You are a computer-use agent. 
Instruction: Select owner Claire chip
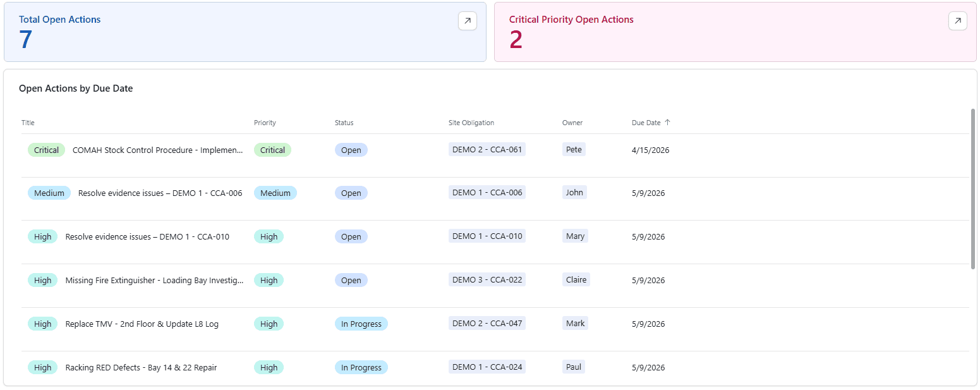click(x=576, y=279)
